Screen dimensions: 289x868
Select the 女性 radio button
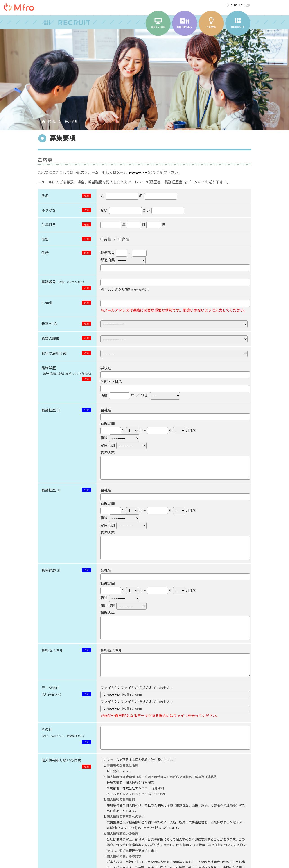120,239
